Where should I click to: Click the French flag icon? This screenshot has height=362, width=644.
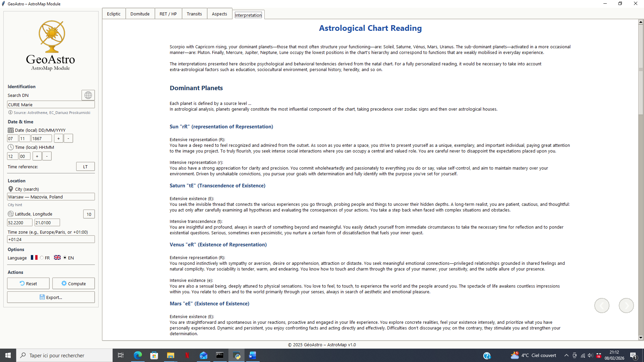coord(34,257)
